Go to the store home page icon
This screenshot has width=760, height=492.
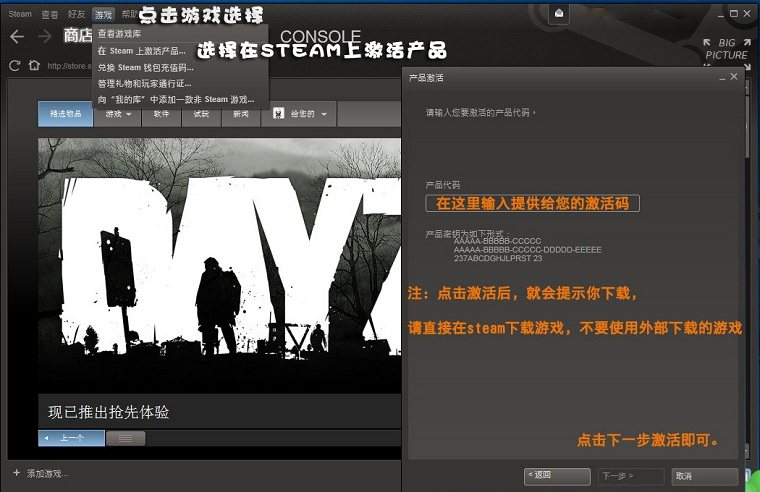(x=34, y=66)
